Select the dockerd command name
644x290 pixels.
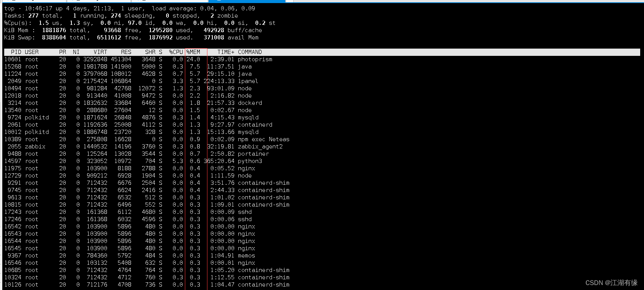(250, 103)
